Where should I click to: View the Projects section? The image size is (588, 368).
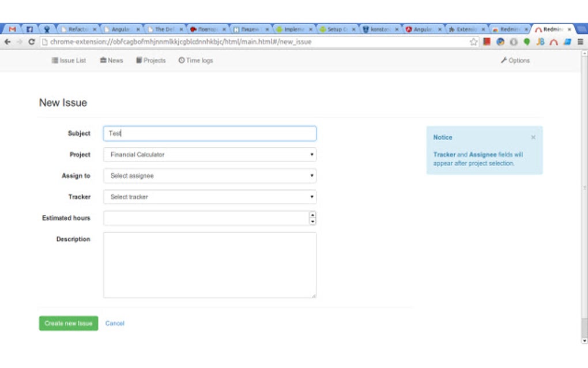pyautogui.click(x=150, y=60)
